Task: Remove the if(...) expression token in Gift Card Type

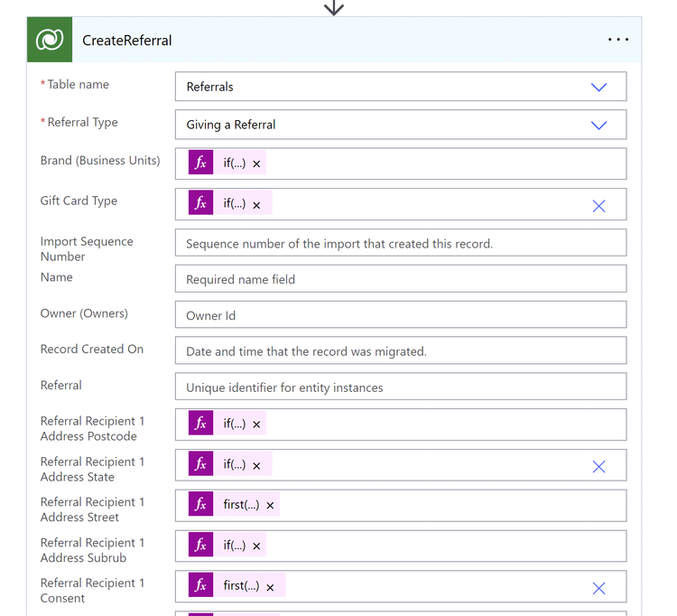Action: (256, 205)
